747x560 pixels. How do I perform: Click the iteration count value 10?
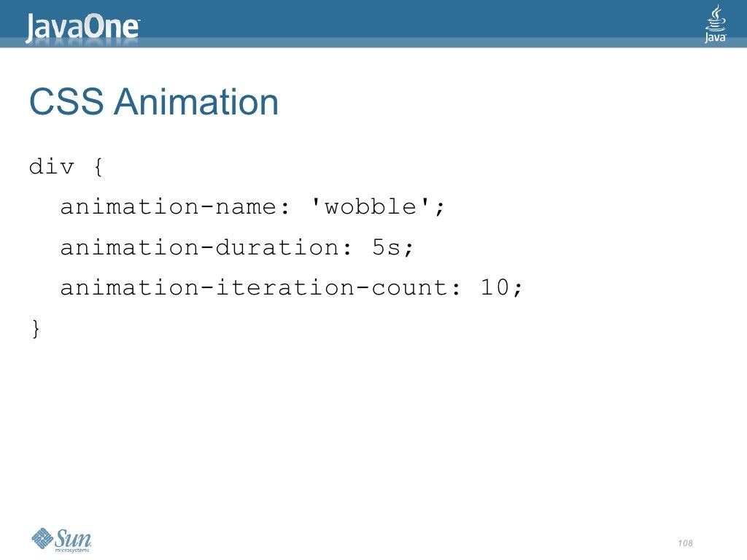pyautogui.click(x=495, y=287)
